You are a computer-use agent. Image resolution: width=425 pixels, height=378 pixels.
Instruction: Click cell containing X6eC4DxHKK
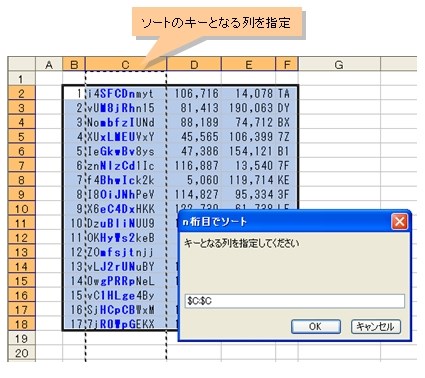point(126,209)
